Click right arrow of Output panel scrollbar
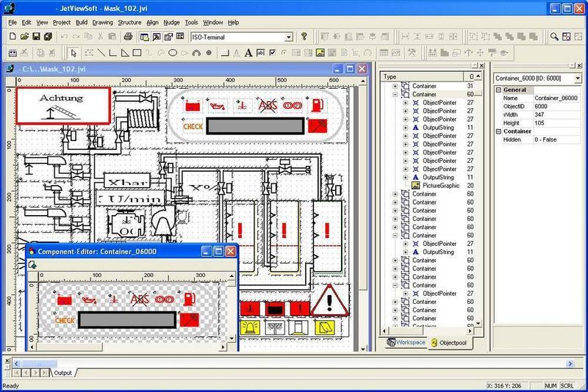This screenshot has width=588, height=392. [570, 363]
